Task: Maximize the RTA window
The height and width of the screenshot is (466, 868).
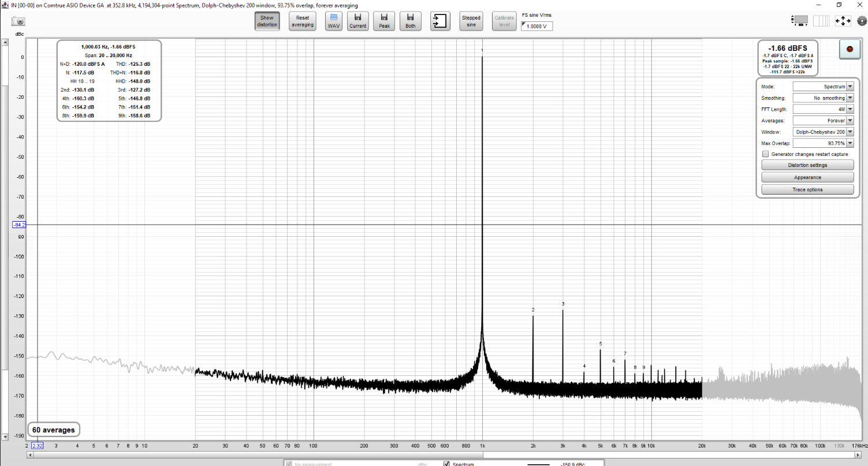Action: (x=839, y=5)
